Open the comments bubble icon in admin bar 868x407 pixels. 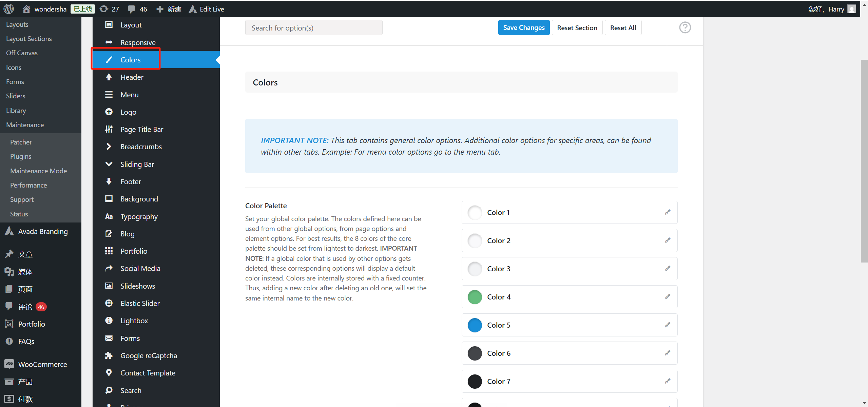click(132, 9)
